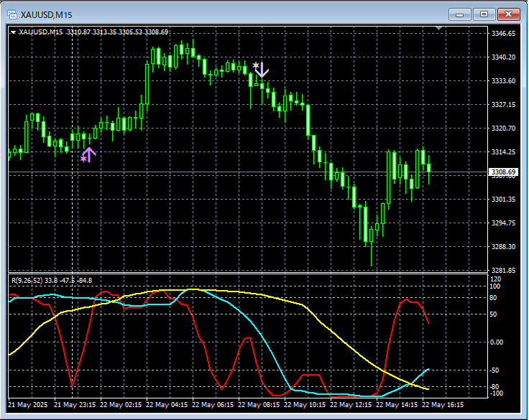This screenshot has height=420, width=529.
Task: Click the R(9,26,52) indicator label
Action: coord(27,281)
